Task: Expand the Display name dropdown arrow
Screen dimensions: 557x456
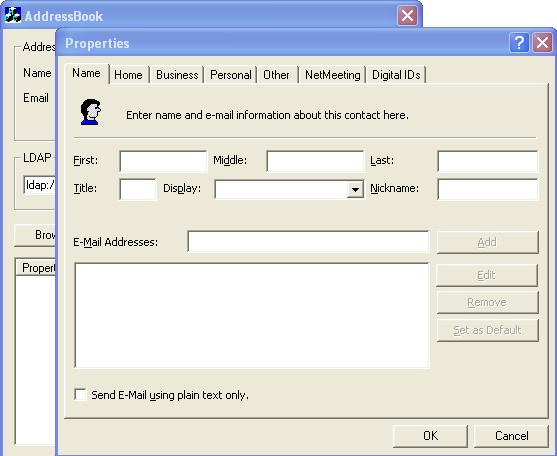Action: 355,189
